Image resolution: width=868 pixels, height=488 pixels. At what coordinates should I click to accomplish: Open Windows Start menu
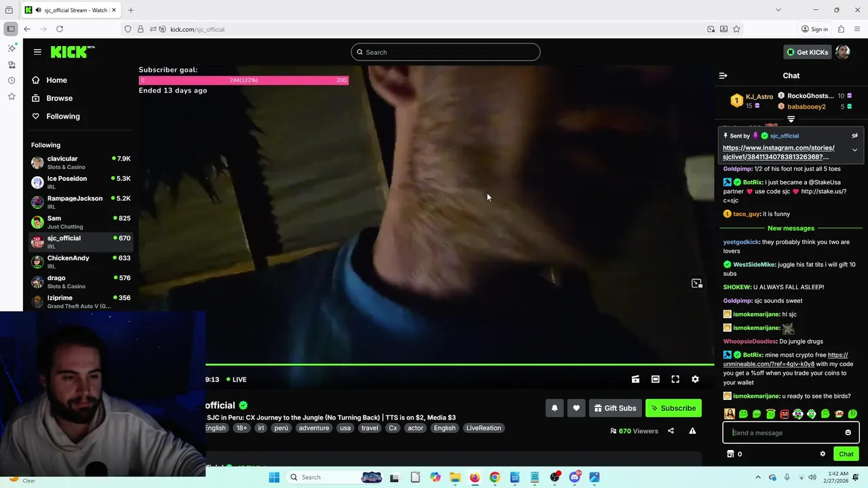[274, 477]
